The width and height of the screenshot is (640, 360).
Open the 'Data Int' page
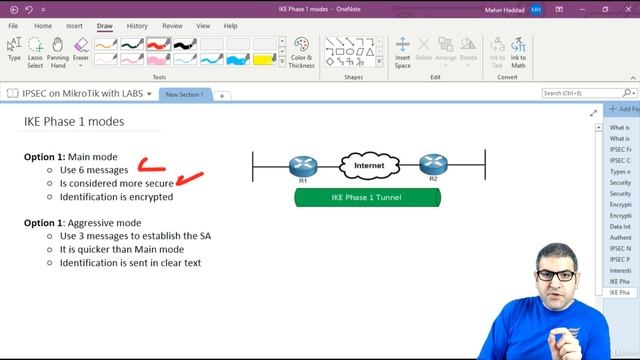pyautogui.click(x=620, y=226)
